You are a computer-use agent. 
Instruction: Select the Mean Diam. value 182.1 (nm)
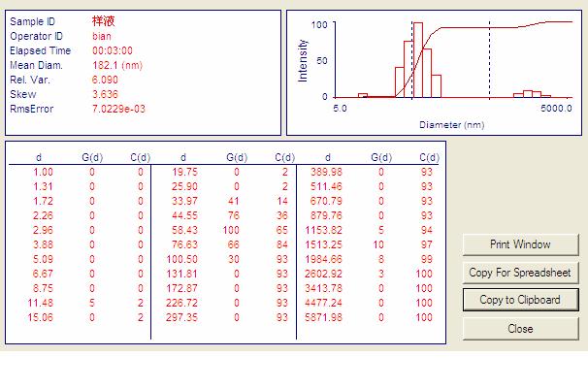pyautogui.click(x=117, y=65)
